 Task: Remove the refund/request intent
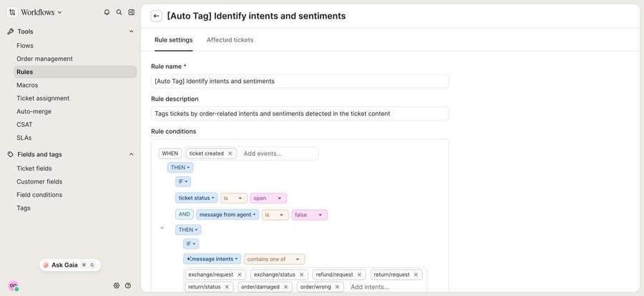(x=359, y=274)
